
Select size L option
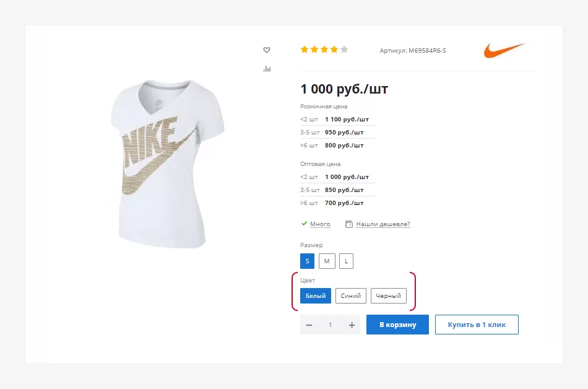346,261
